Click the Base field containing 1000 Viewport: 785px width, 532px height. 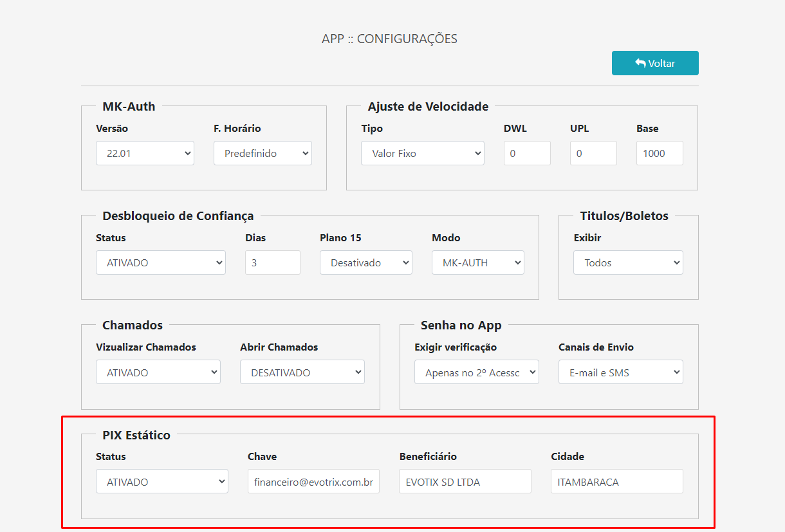point(660,153)
